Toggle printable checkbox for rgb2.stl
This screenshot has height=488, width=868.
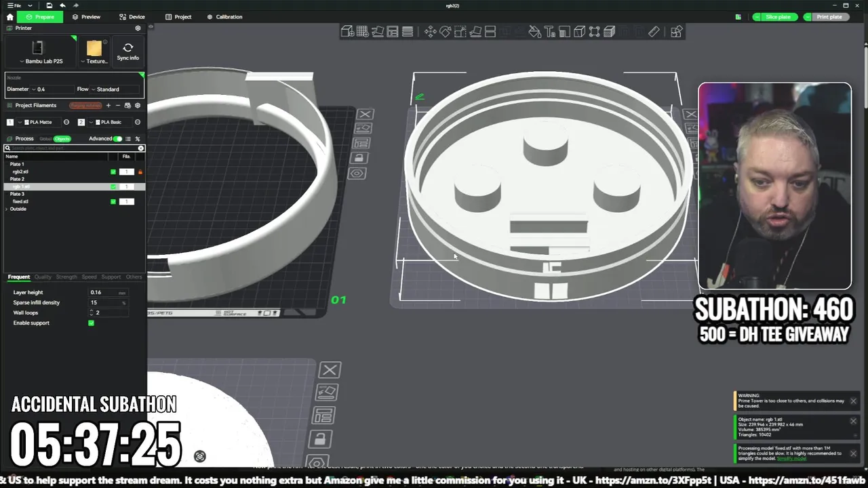(x=113, y=171)
